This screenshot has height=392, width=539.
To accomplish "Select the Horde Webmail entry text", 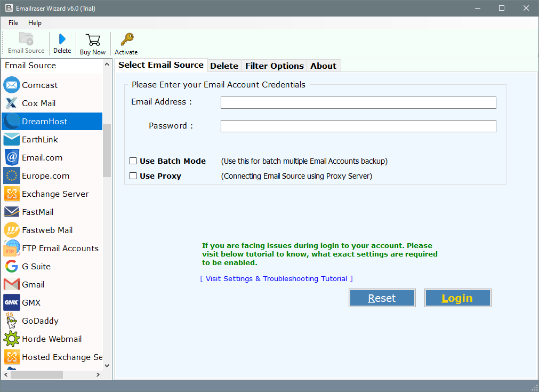I will (52, 339).
